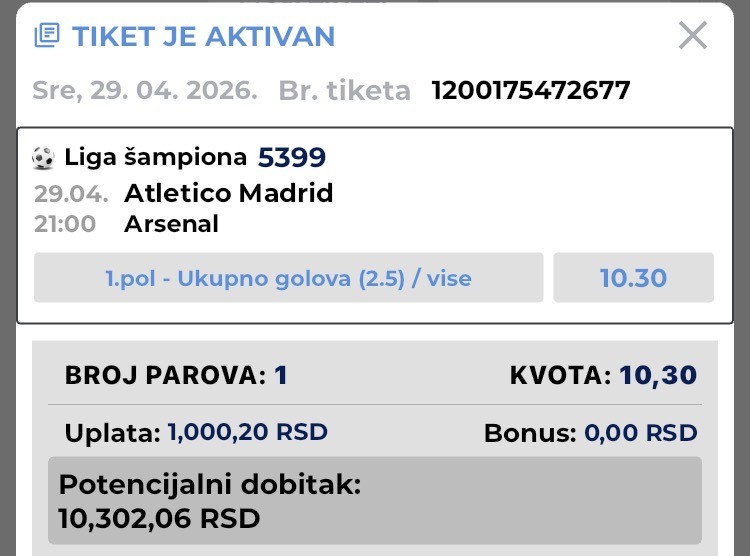The height and width of the screenshot is (556, 750).
Task: Click the ticket date Sre, 29. 04. 2026.
Action: 144,91
